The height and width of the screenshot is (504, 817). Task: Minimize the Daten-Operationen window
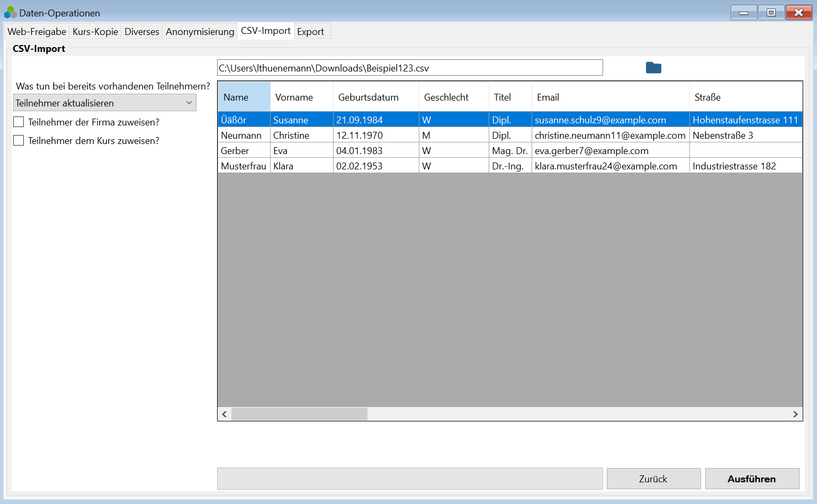[x=744, y=12]
